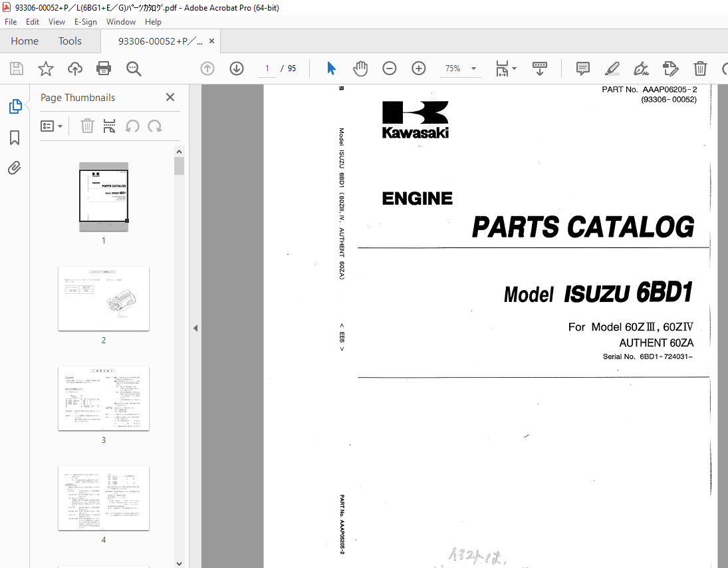Image resolution: width=728 pixels, height=568 pixels.
Task: Click the edit stamp tool icon
Action: pyautogui.click(x=670, y=69)
